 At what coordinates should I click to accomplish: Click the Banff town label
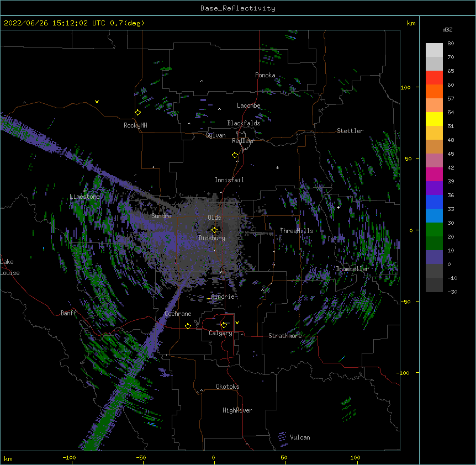[x=68, y=313]
